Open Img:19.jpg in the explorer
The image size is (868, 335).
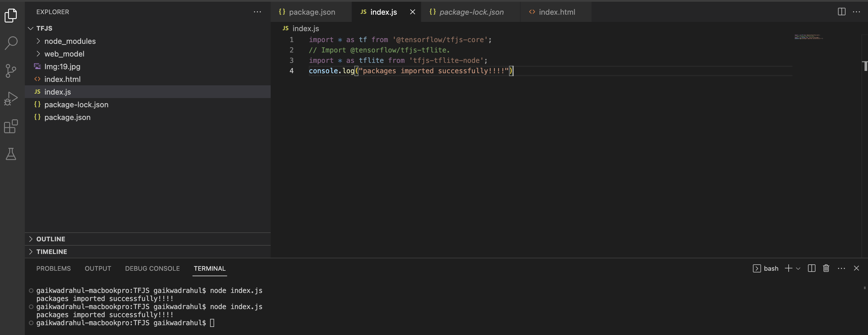pyautogui.click(x=62, y=67)
